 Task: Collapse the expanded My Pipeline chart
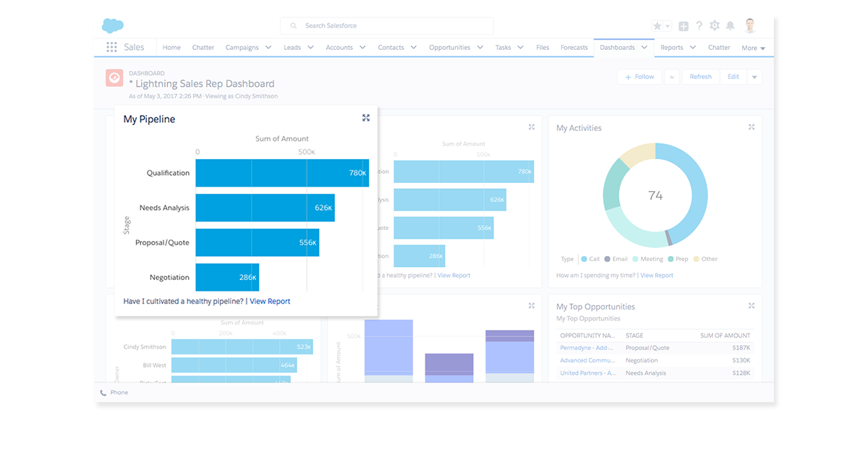[x=366, y=118]
